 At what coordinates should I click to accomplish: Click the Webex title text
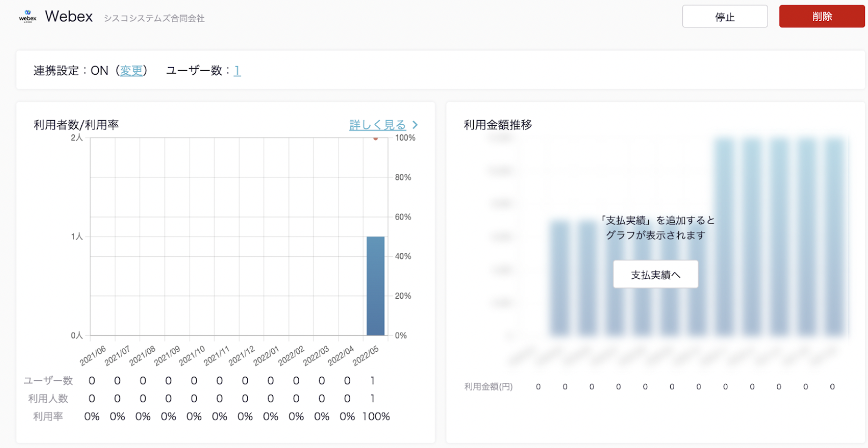(x=69, y=17)
